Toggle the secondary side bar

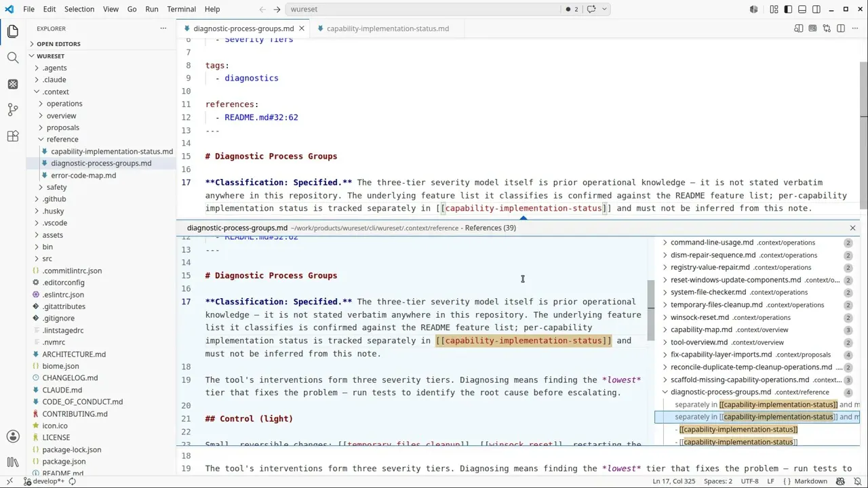pyautogui.click(x=816, y=9)
